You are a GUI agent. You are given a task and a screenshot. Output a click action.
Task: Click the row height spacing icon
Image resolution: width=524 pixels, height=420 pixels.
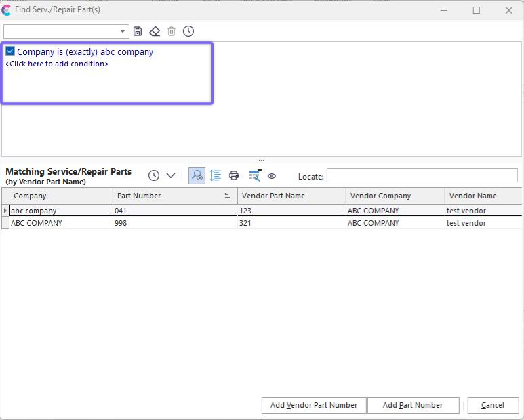tap(216, 175)
